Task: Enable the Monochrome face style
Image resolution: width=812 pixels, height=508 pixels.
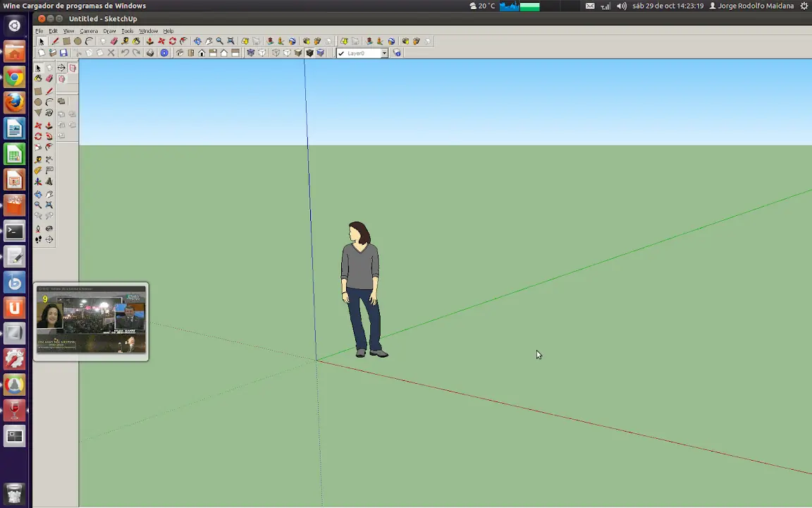Action: click(x=321, y=53)
